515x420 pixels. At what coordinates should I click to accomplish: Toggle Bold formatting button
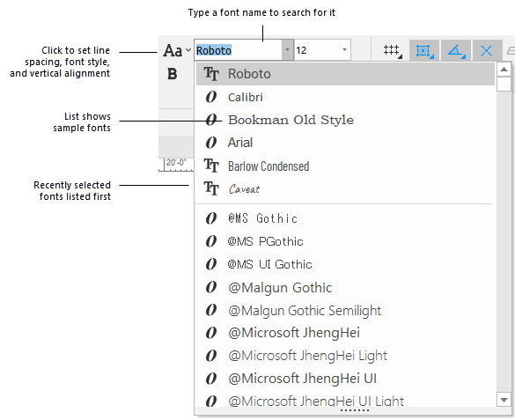click(x=172, y=74)
